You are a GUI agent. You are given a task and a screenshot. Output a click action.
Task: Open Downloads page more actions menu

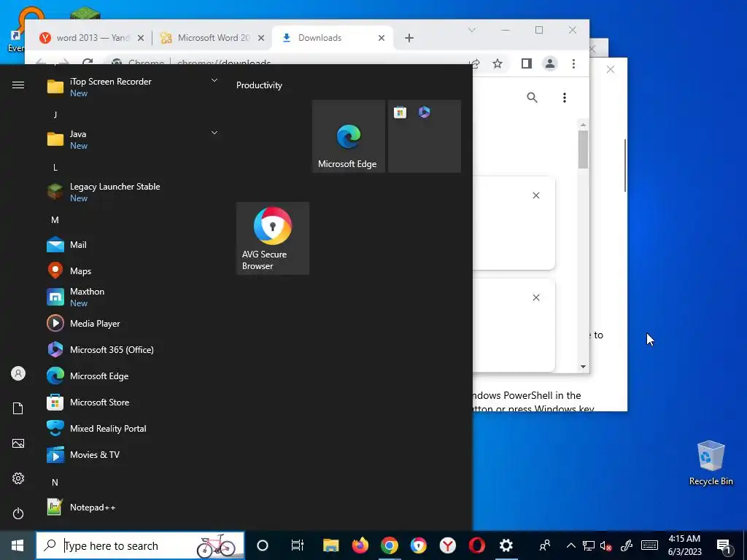pos(565,98)
